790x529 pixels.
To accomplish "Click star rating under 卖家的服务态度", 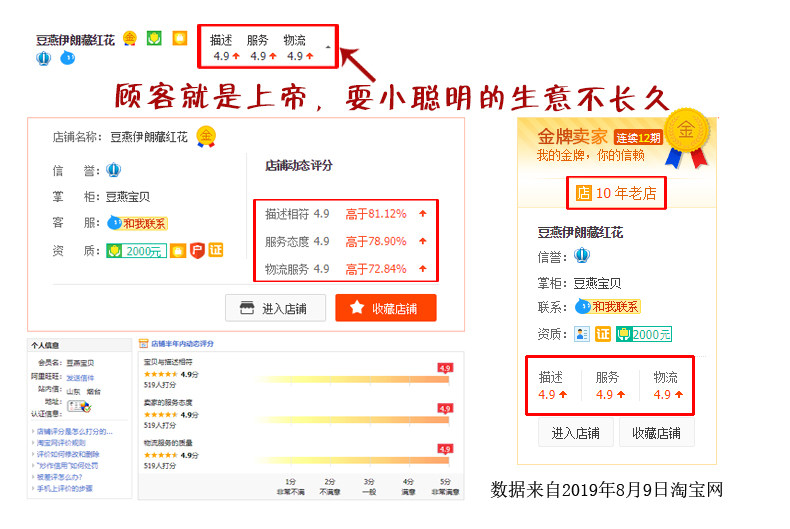I will coord(161,415).
